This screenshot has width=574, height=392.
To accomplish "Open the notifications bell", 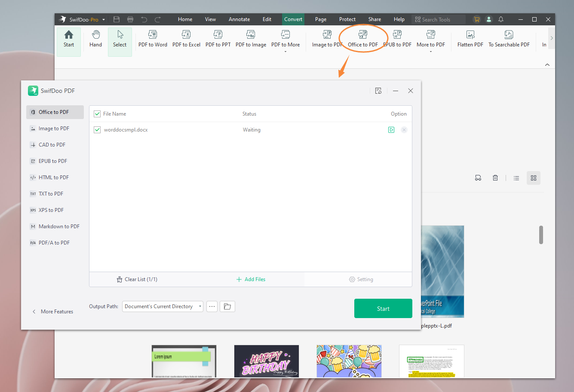I will pyautogui.click(x=501, y=19).
